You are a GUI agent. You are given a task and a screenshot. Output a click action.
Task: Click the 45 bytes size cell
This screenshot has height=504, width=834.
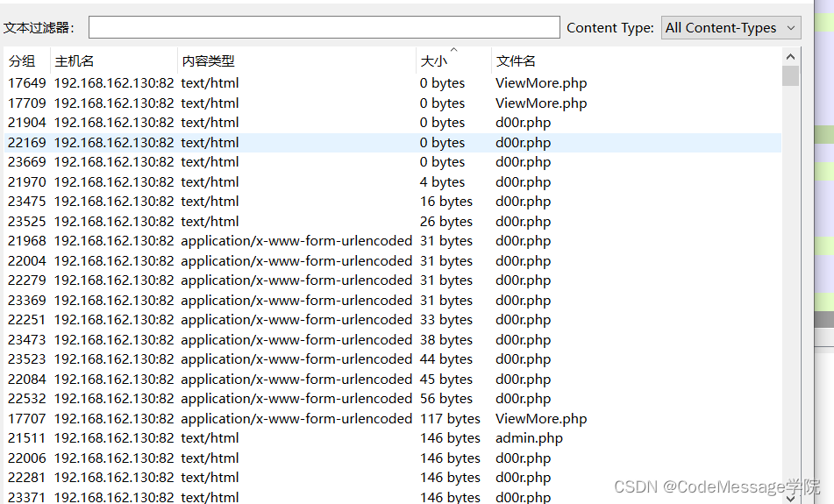pyautogui.click(x=446, y=379)
